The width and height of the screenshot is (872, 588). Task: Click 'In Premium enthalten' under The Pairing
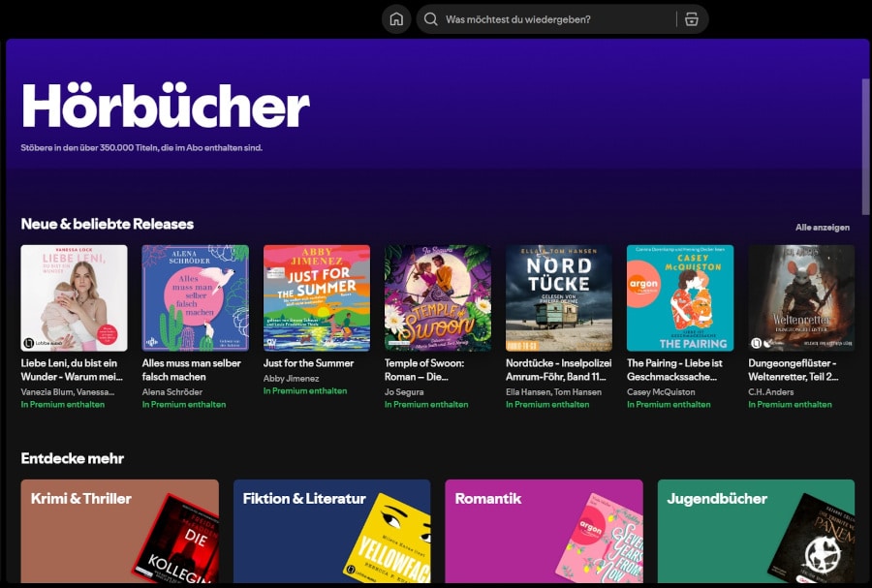[669, 404]
